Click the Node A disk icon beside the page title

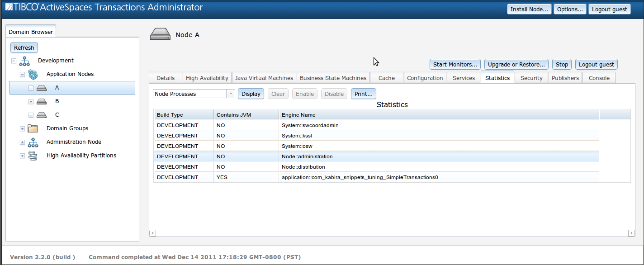pyautogui.click(x=160, y=33)
